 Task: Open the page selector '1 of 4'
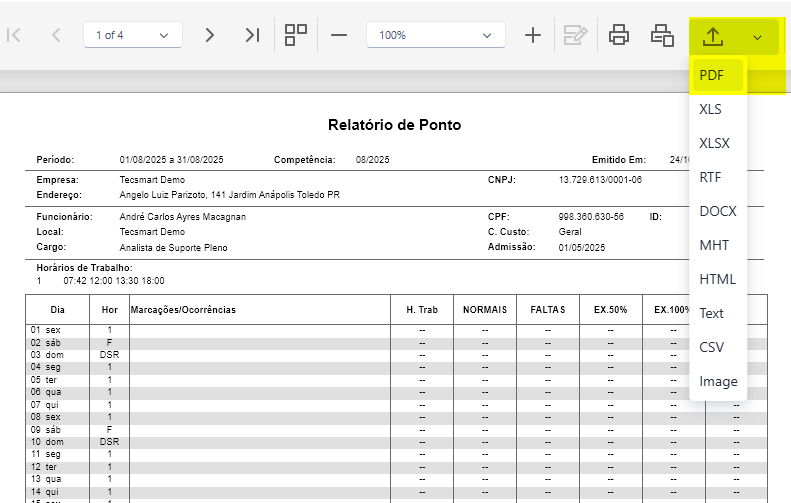point(133,35)
